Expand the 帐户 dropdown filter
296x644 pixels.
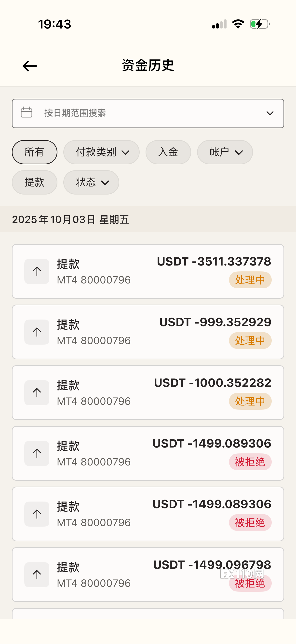pyautogui.click(x=225, y=152)
